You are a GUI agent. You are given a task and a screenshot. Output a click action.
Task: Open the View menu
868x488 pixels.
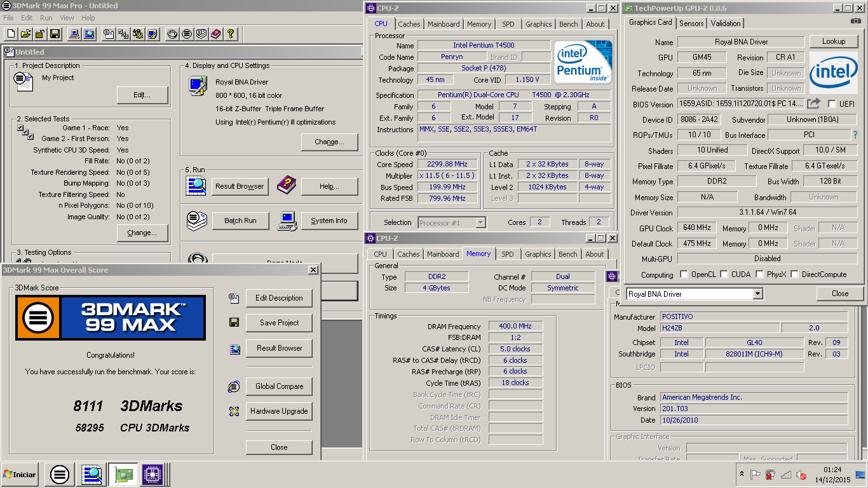point(68,18)
